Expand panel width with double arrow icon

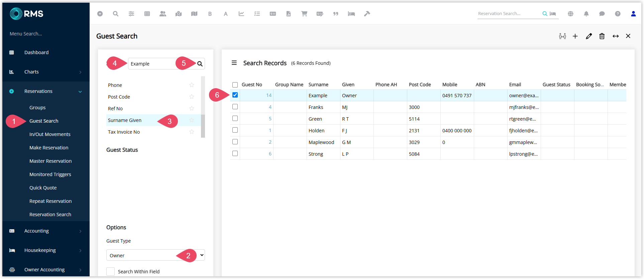616,36
